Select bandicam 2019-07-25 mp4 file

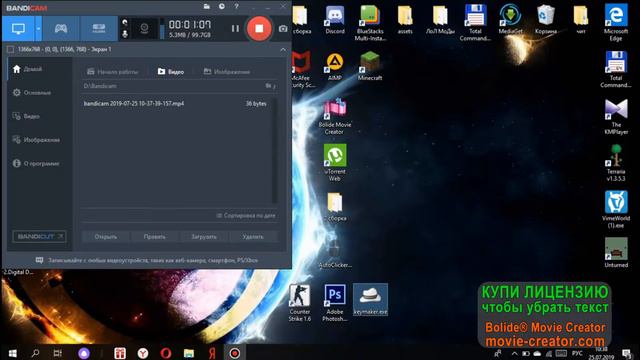(x=176, y=104)
